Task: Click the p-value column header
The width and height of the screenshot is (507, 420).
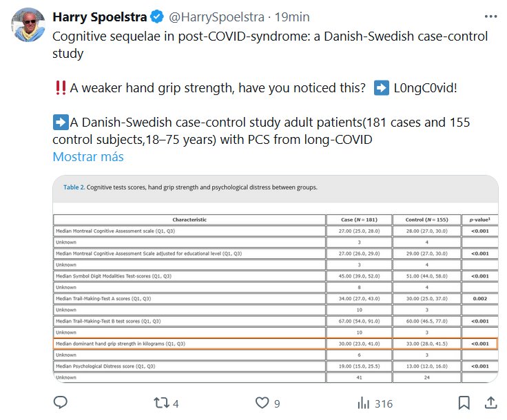Action: point(480,220)
